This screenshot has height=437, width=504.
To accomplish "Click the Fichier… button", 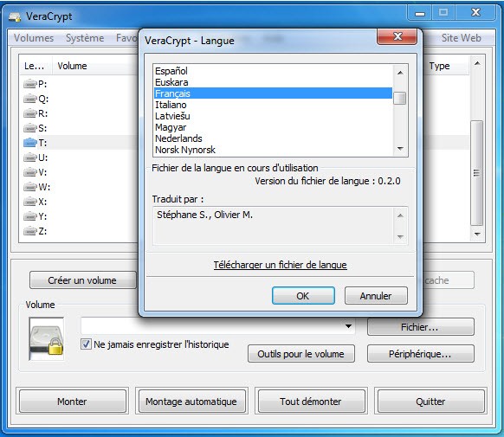I will tap(420, 327).
